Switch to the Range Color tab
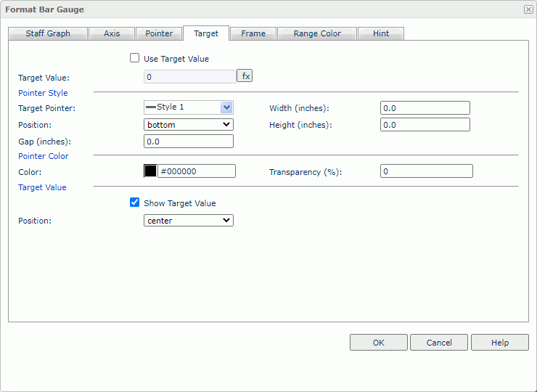This screenshot has height=392, width=537. [x=317, y=33]
